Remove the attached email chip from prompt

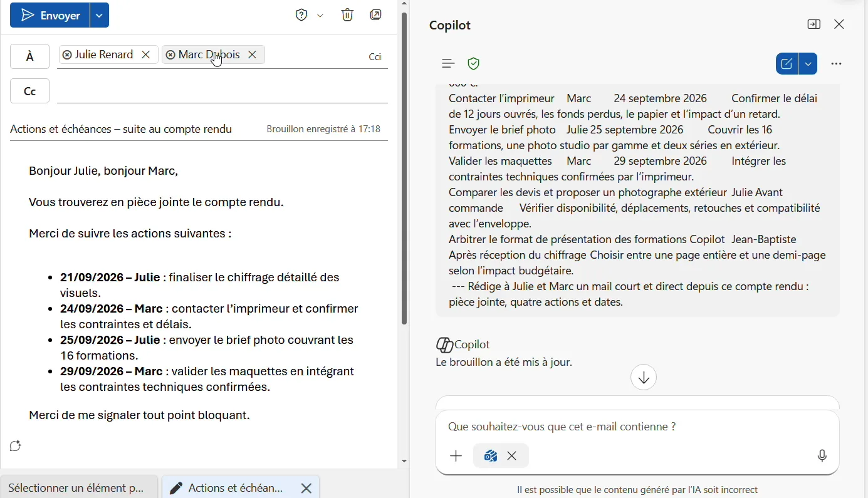tap(513, 457)
